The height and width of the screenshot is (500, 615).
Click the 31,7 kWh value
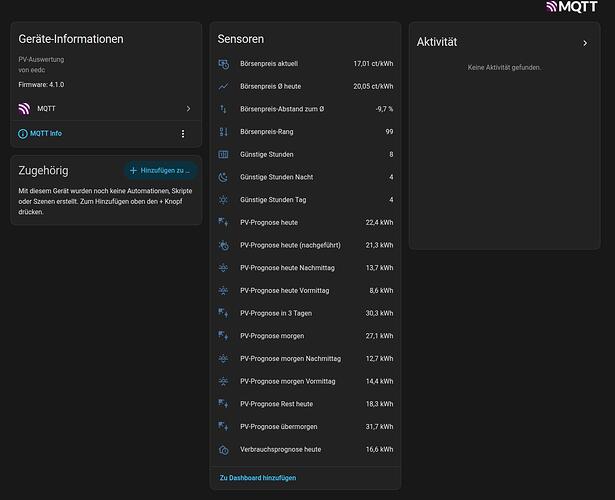pyautogui.click(x=379, y=427)
